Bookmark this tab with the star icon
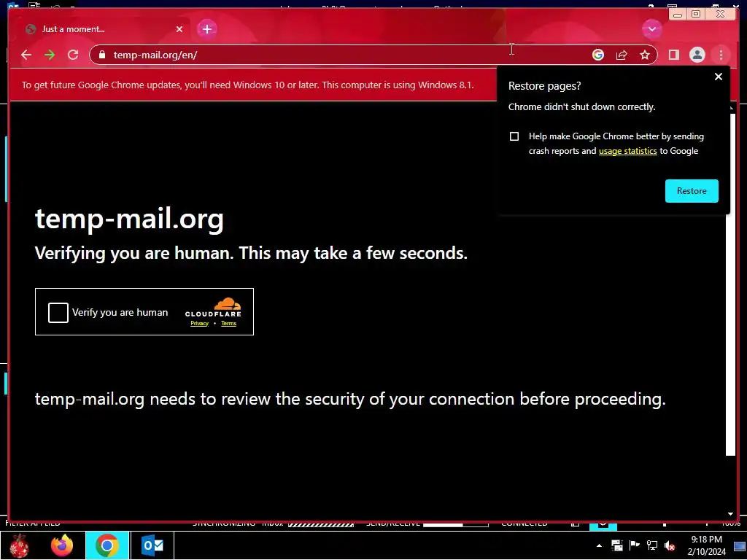Screen dimensions: 747x560 [645, 55]
